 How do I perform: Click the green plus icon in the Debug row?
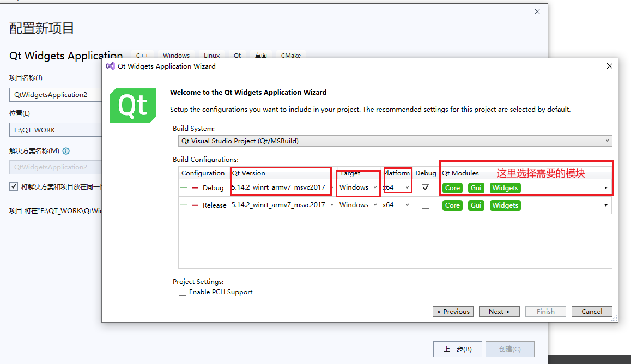pyautogui.click(x=184, y=188)
